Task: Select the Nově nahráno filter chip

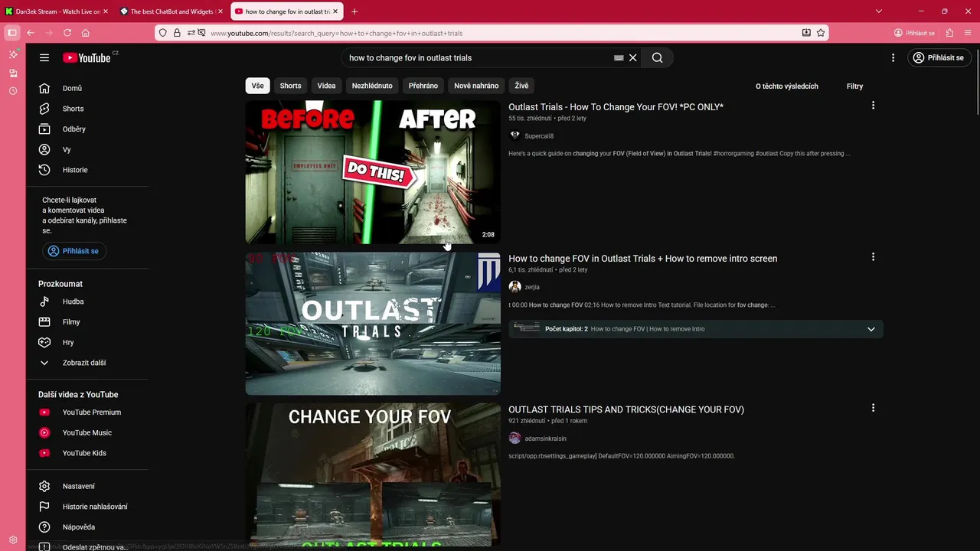Action: click(476, 86)
